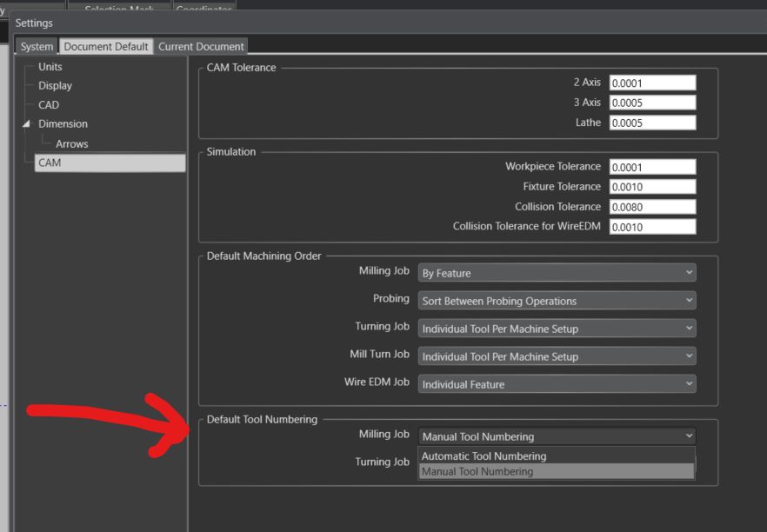Viewport: 767px width, 532px height.
Task: Click the 2 Axis tolerance field
Action: [x=652, y=83]
